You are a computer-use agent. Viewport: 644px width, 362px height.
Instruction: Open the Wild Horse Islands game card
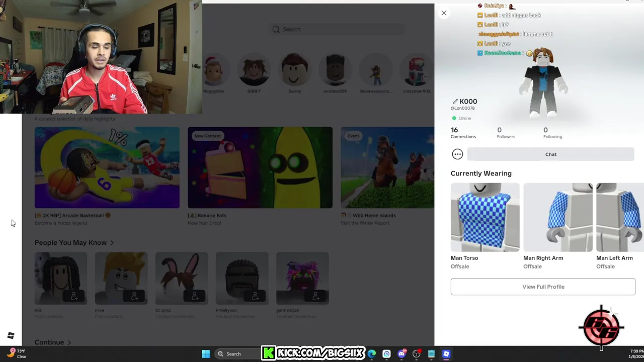pyautogui.click(x=387, y=167)
